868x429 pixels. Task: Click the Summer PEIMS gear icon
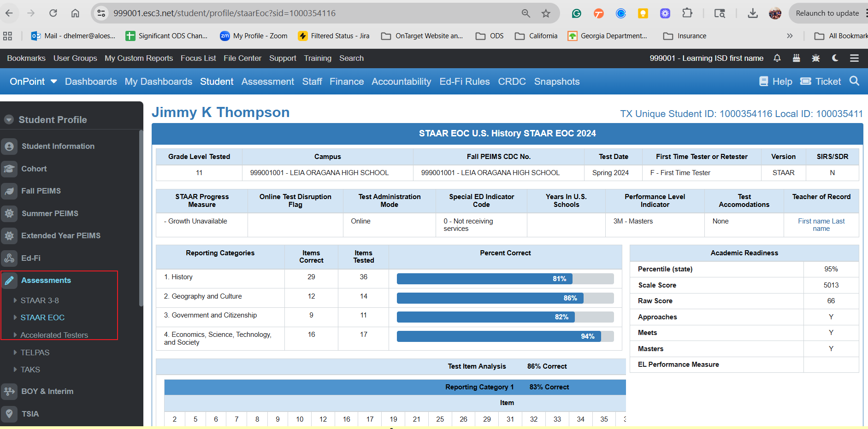pyautogui.click(x=9, y=213)
